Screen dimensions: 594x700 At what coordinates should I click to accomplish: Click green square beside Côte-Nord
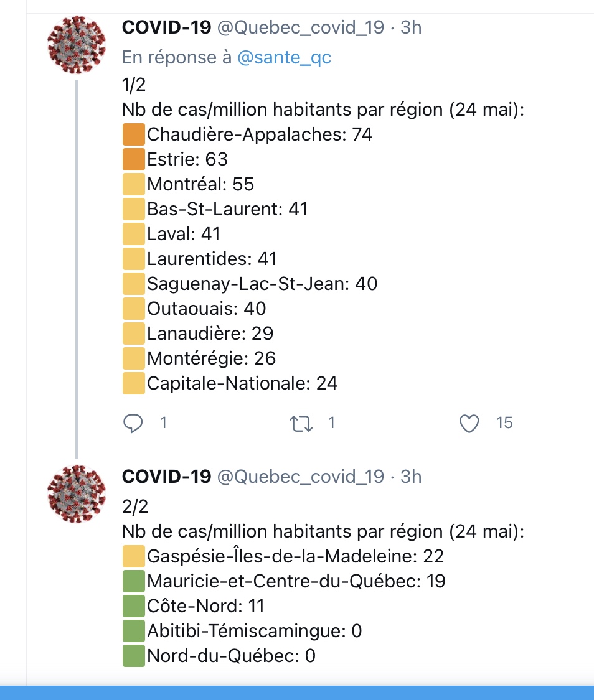[134, 606]
